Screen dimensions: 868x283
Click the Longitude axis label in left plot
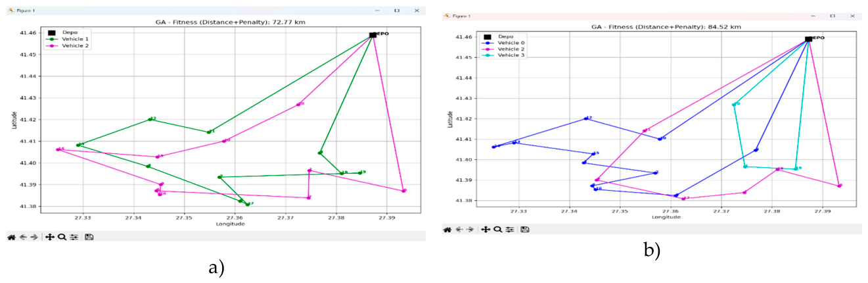point(230,224)
